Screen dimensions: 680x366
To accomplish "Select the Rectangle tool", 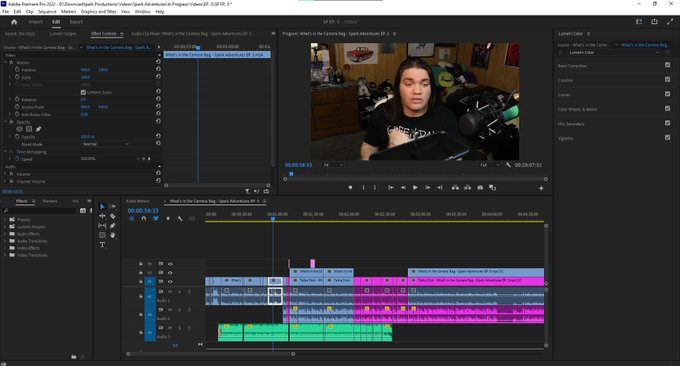I will coord(102,235).
